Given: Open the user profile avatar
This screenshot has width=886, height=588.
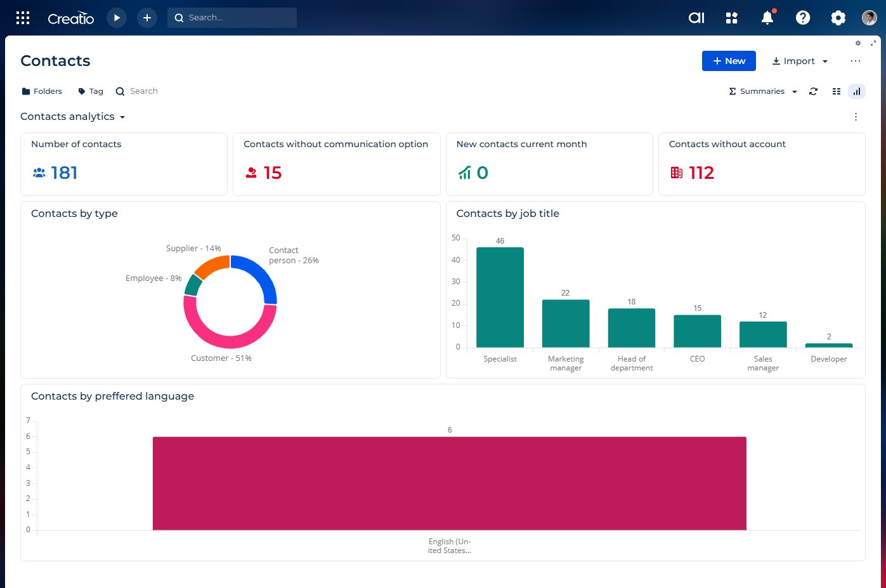Looking at the screenshot, I should pos(870,18).
